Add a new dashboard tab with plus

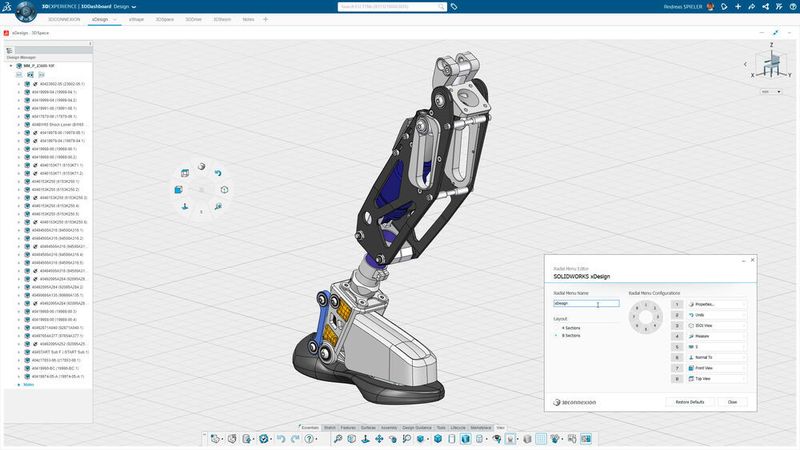coord(265,19)
